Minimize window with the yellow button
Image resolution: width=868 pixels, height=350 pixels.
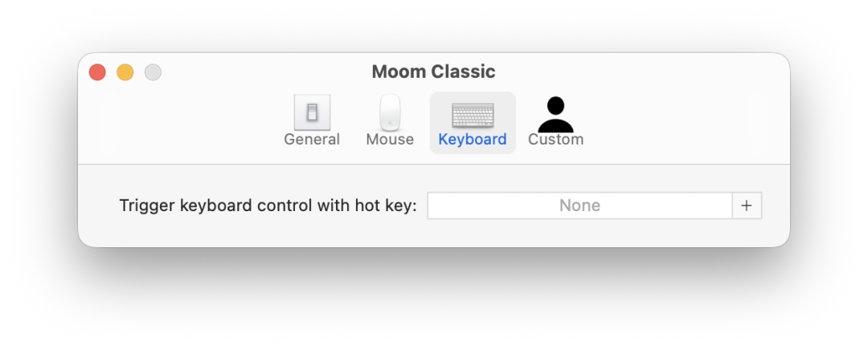tap(125, 72)
